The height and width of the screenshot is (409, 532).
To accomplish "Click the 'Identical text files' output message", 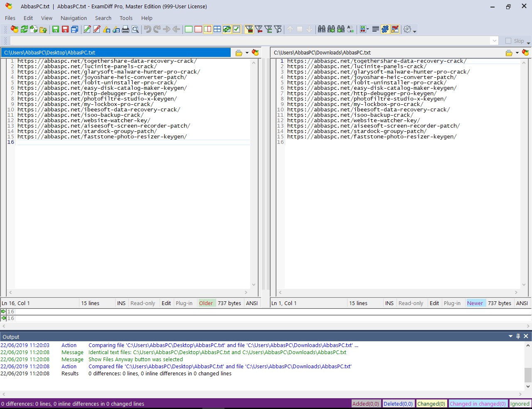I will (x=217, y=352).
